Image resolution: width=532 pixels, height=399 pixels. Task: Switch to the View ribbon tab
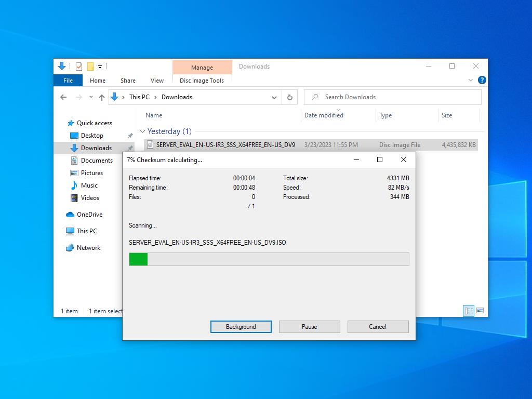pyautogui.click(x=157, y=81)
